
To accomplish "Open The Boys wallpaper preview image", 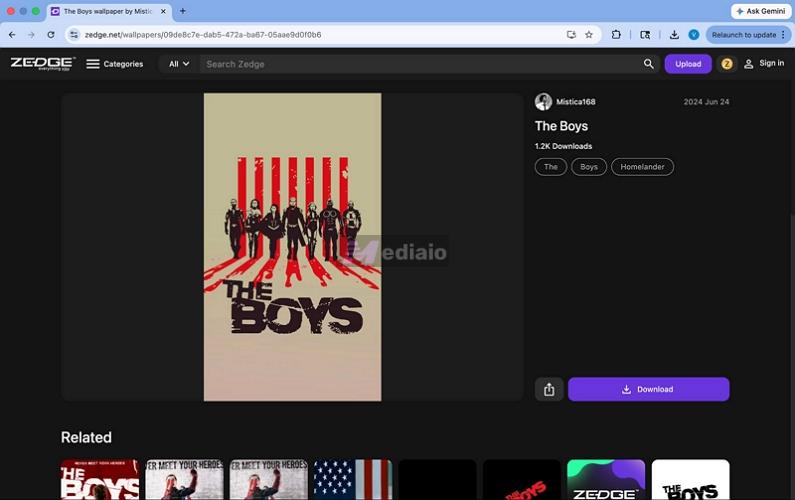I will (293, 247).
